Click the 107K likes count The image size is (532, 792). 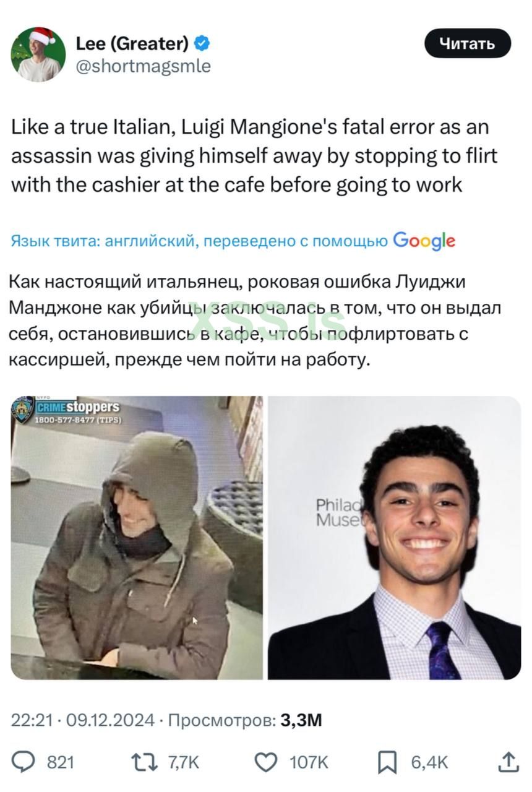(309, 762)
